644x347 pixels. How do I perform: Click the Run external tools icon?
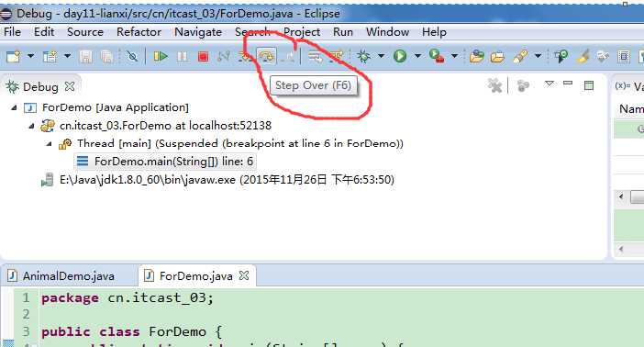point(437,56)
